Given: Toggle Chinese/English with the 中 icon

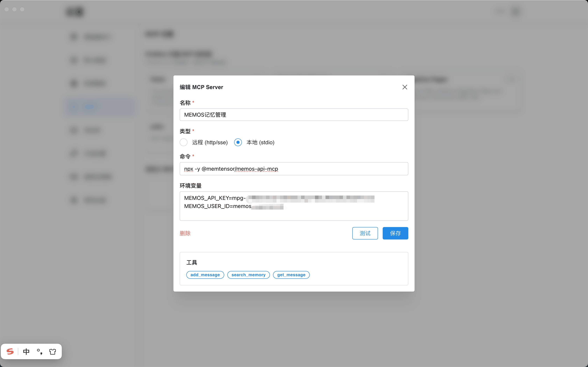Looking at the screenshot, I should 26,351.
